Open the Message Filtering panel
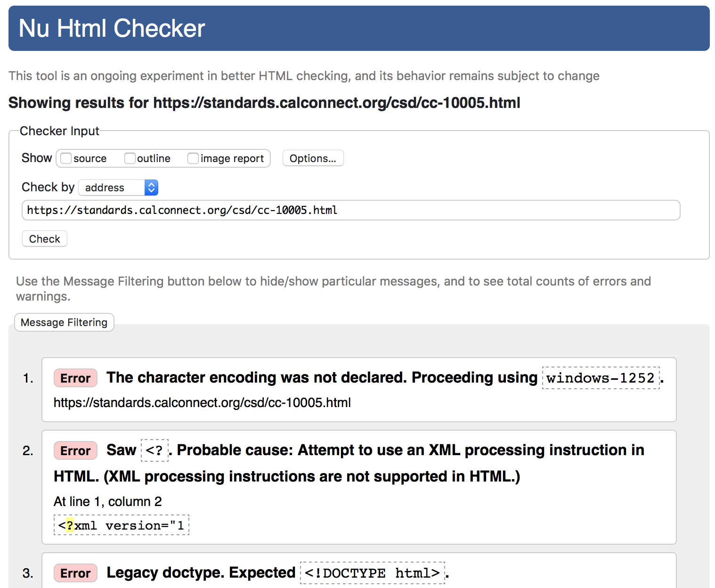Image resolution: width=715 pixels, height=588 pixels. (64, 322)
